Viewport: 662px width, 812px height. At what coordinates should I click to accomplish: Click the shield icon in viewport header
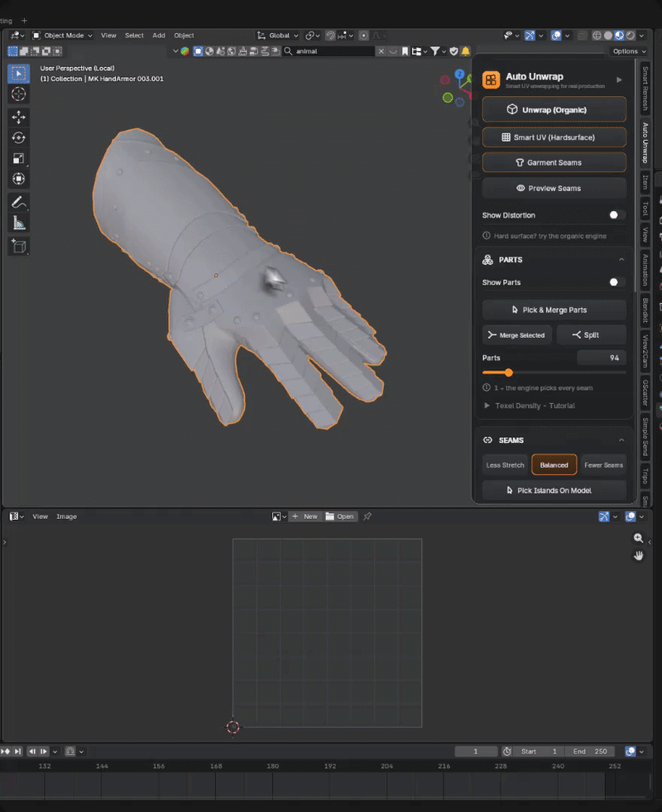(454, 50)
